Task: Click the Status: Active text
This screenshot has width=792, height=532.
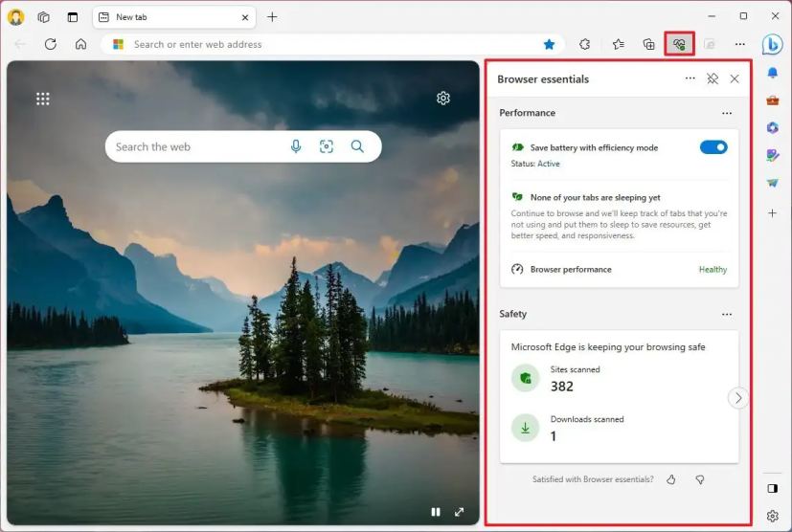Action: point(535,164)
